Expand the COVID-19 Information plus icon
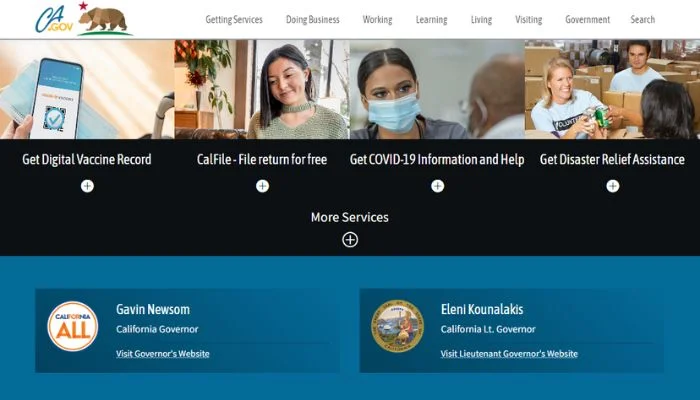Screen dimensions: 700x400 pyautogui.click(x=438, y=186)
